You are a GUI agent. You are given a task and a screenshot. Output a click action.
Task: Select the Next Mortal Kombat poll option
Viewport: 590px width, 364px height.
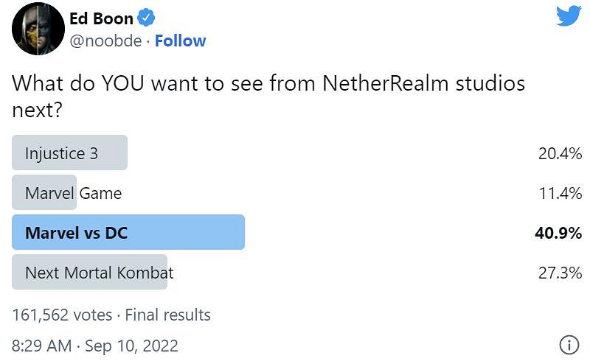tap(99, 273)
